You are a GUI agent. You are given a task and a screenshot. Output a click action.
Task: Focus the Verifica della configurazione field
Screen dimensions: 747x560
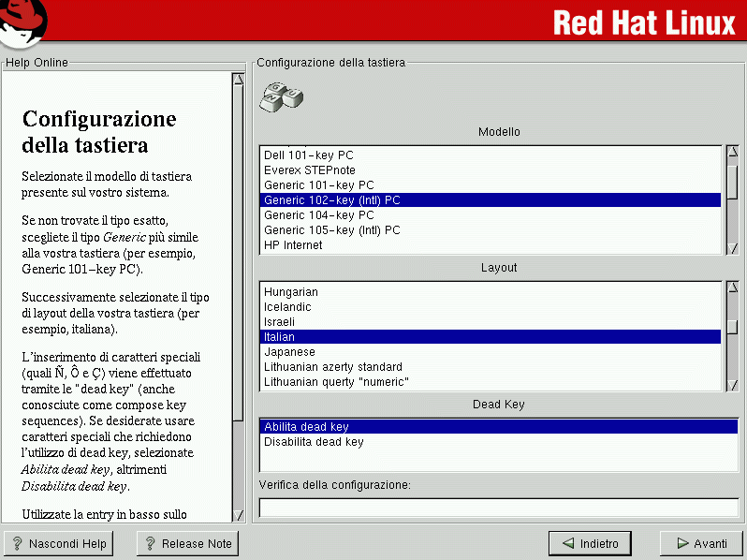[x=497, y=508]
